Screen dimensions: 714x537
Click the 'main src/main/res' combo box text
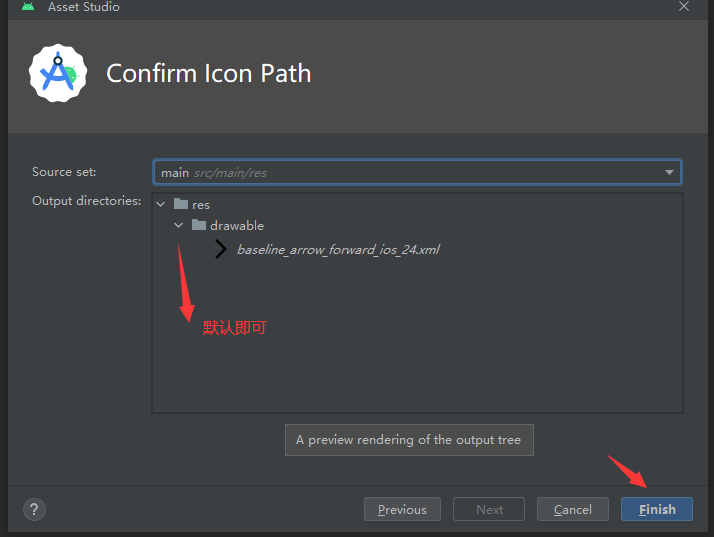(x=214, y=173)
